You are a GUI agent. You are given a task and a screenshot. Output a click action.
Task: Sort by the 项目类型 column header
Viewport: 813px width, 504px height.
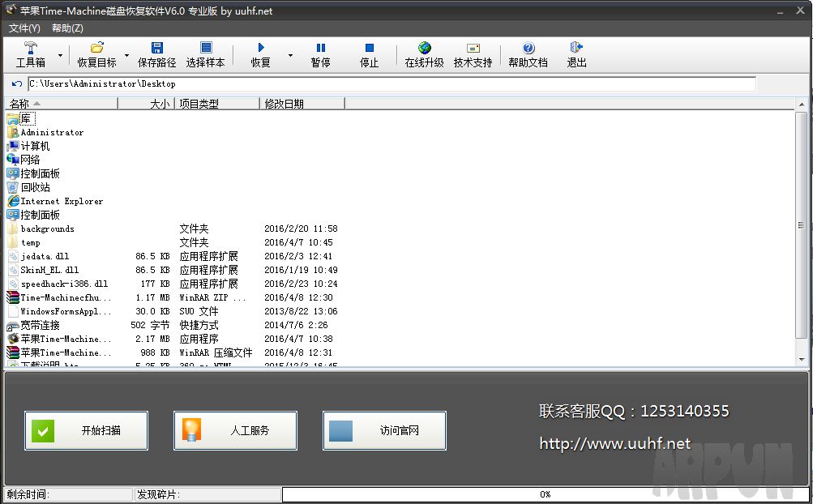click(x=216, y=104)
